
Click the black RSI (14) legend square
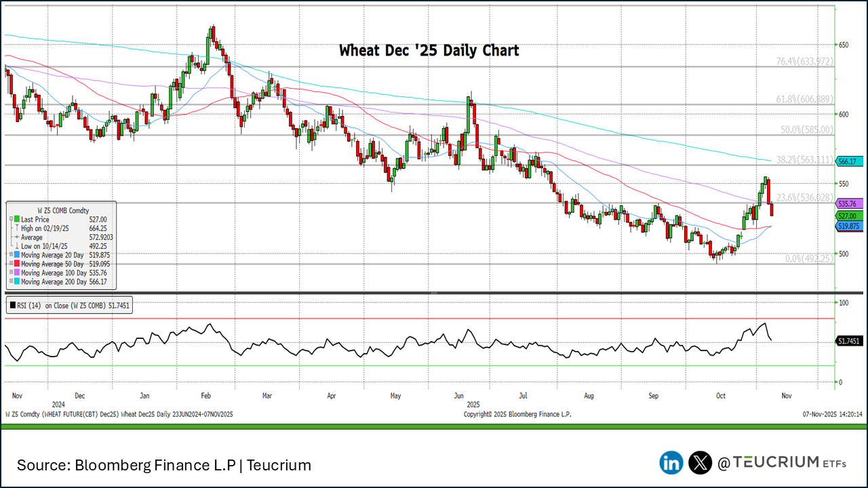tap(13, 306)
